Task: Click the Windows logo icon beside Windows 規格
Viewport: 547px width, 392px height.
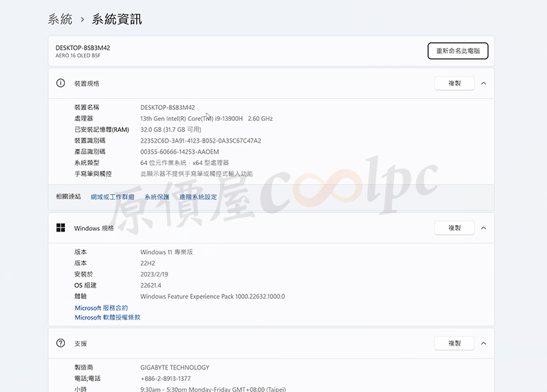Action: 61,228
